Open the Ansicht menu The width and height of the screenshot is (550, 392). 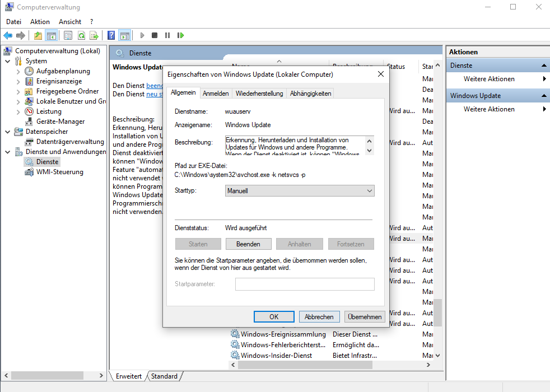click(70, 22)
